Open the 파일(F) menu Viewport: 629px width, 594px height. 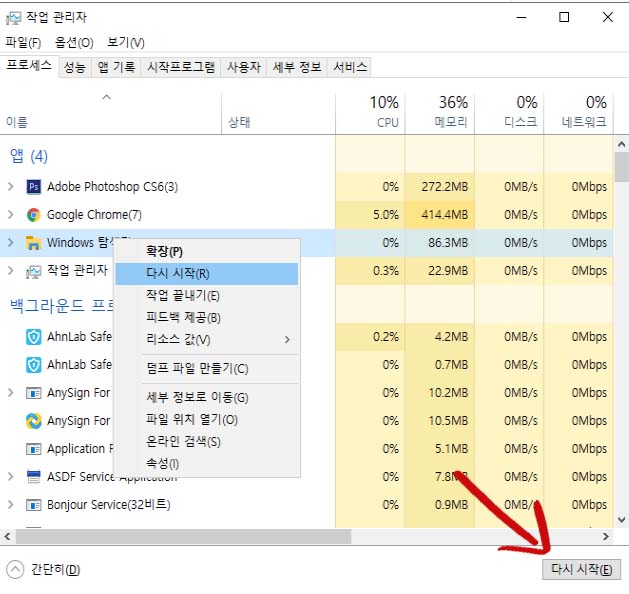pyautogui.click(x=23, y=43)
